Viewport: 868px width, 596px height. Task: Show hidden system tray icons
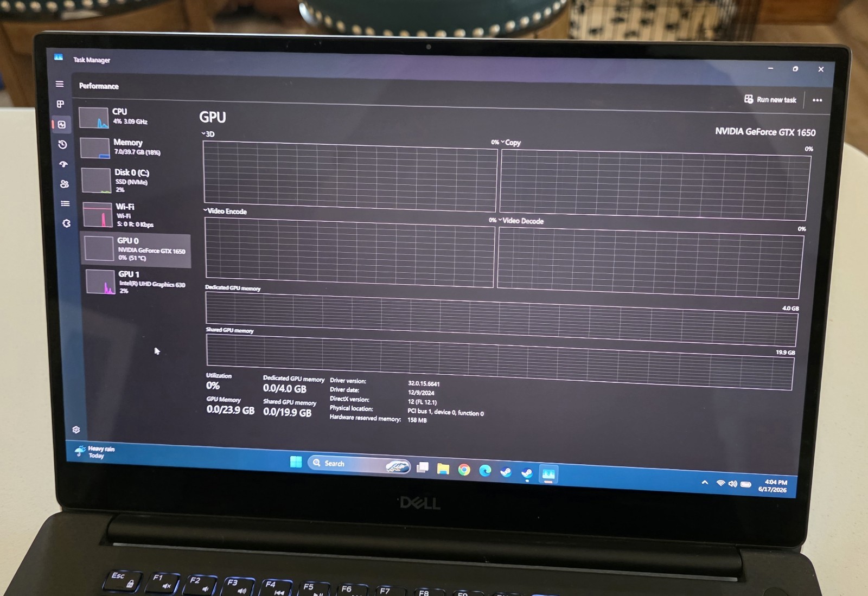point(705,482)
